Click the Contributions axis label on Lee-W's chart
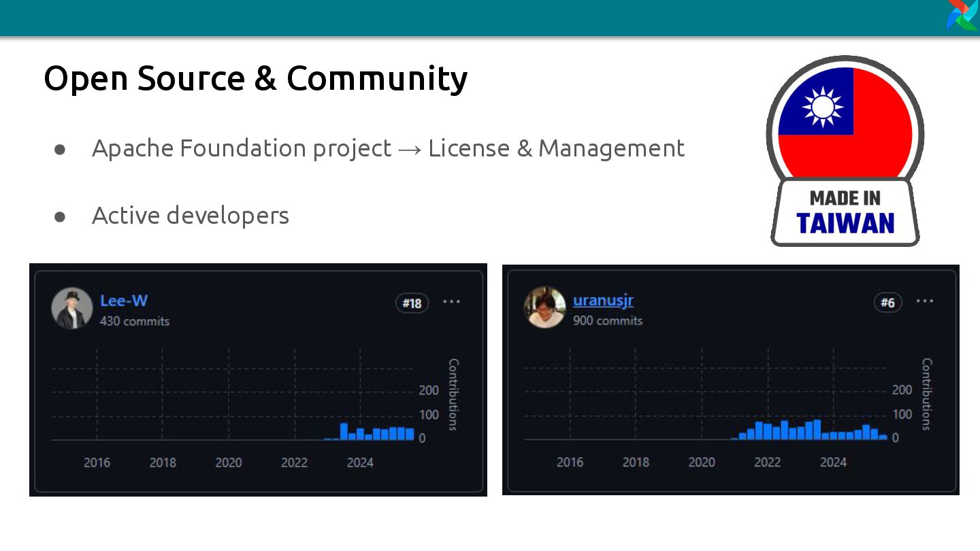The height and width of the screenshot is (551, 980). (x=453, y=395)
